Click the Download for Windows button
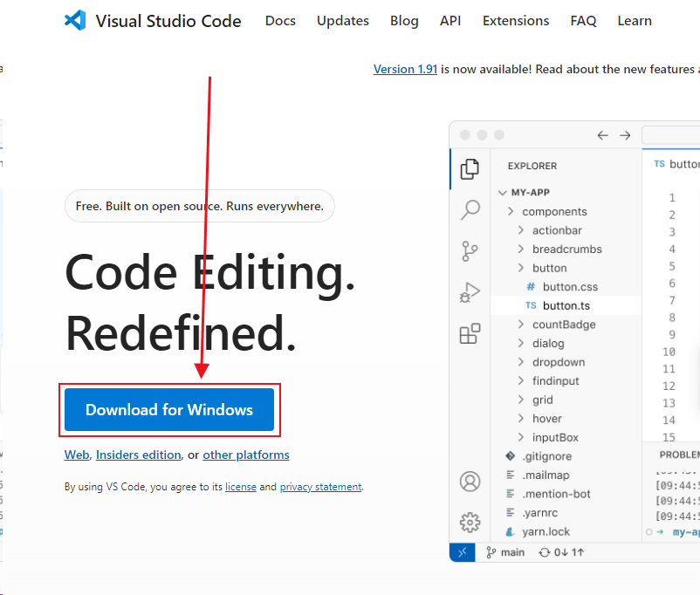Viewport: 700px width, 595px height. pyautogui.click(x=169, y=409)
